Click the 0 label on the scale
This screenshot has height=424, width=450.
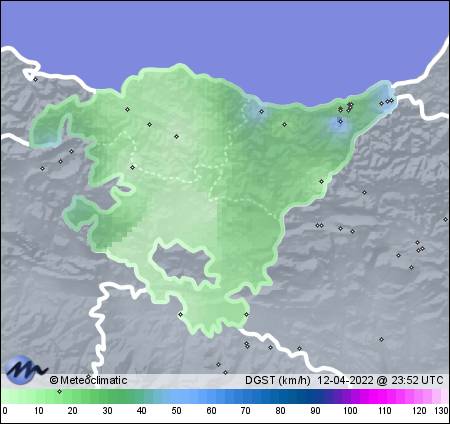click(x=4, y=411)
